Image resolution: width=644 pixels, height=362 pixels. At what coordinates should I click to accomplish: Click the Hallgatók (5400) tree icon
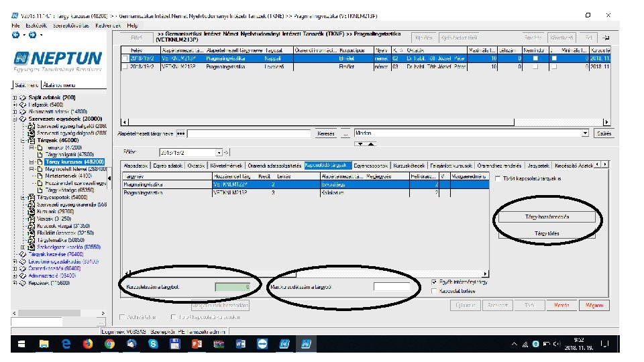[23, 105]
